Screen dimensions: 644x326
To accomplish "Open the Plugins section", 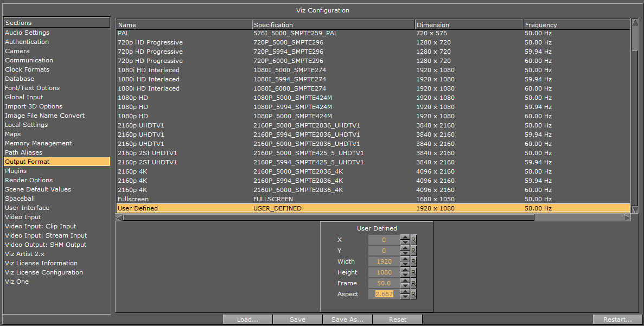I will click(56, 171).
